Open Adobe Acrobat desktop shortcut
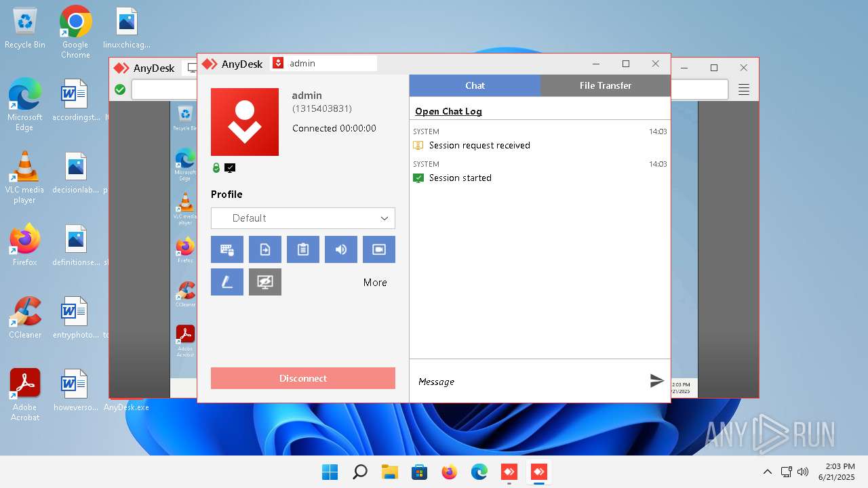This screenshot has width=868, height=488. tap(25, 394)
